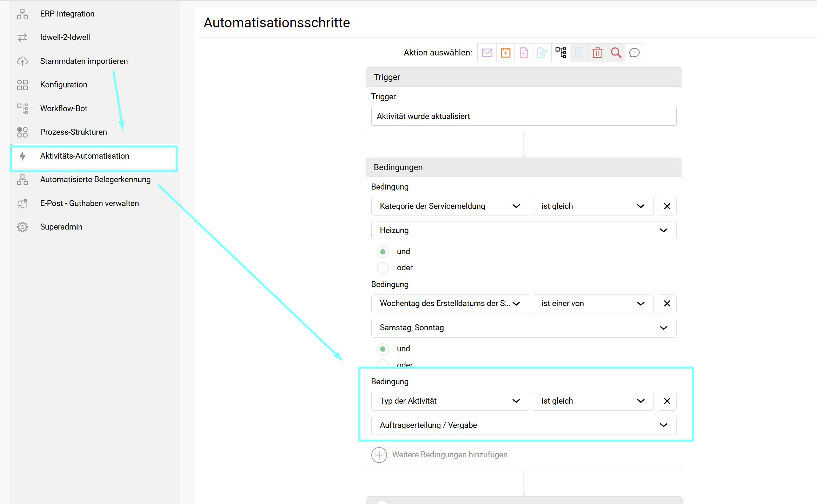The image size is (817, 504).
Task: Click the red trash delete action icon
Action: click(x=597, y=53)
